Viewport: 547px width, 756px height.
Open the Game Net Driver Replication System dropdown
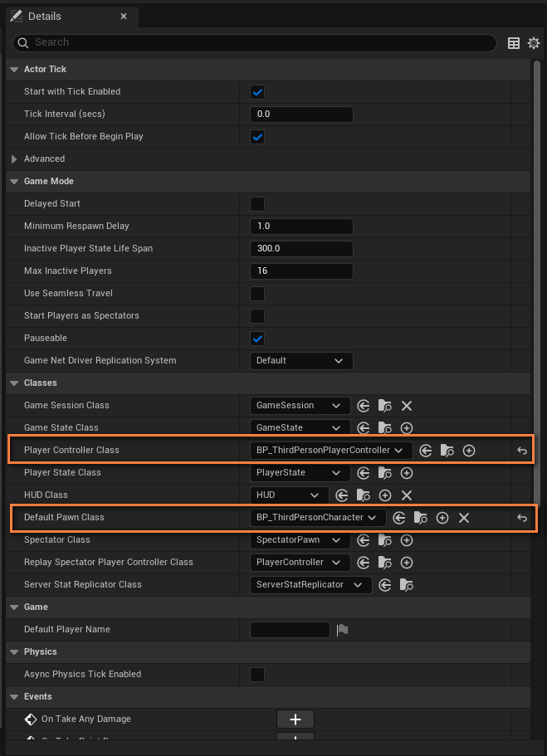tap(301, 361)
